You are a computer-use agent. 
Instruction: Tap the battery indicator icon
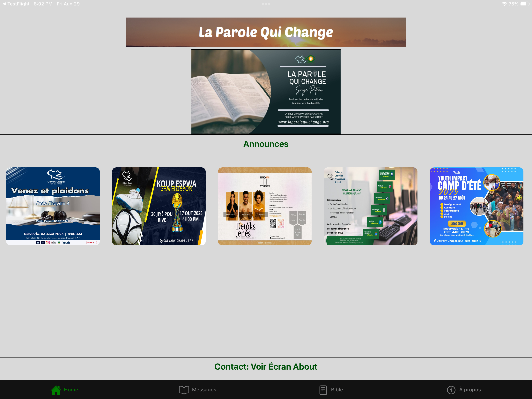(x=525, y=4)
